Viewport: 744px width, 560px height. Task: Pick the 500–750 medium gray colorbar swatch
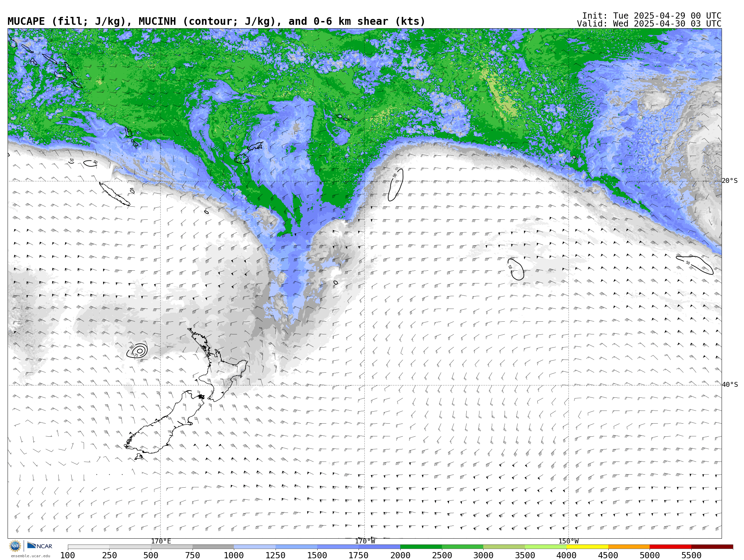(172, 547)
